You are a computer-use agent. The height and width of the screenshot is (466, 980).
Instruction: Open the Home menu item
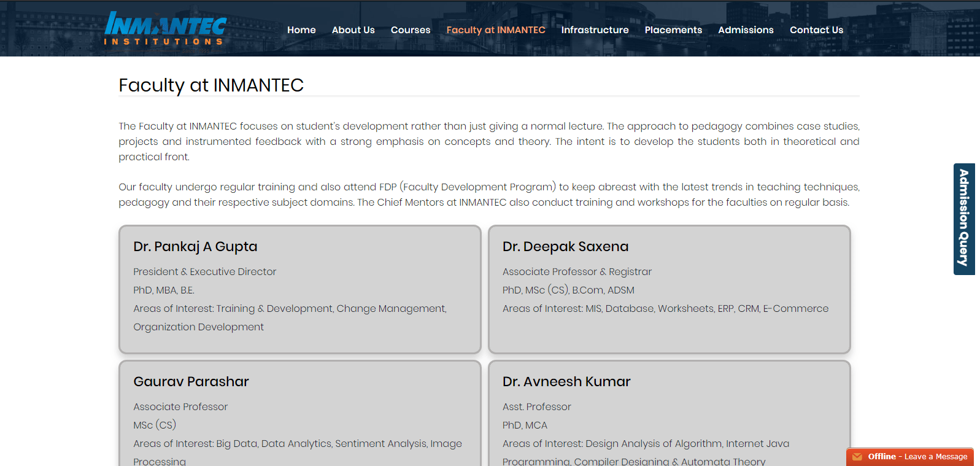click(301, 30)
